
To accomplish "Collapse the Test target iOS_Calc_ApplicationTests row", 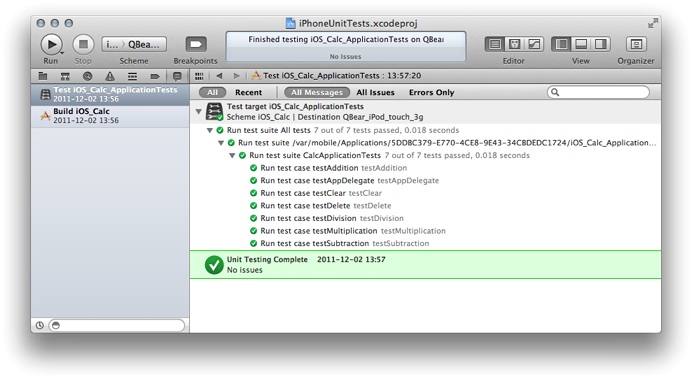I will (199, 112).
